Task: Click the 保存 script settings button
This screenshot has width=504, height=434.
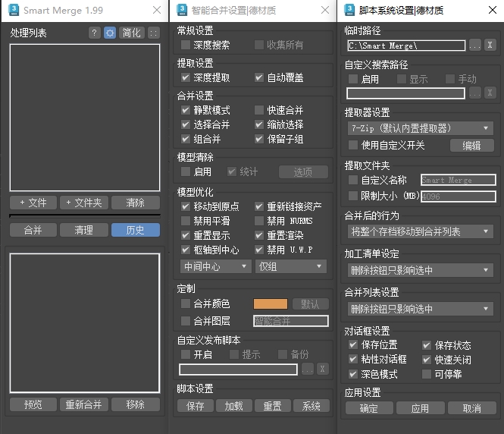Action: click(195, 406)
